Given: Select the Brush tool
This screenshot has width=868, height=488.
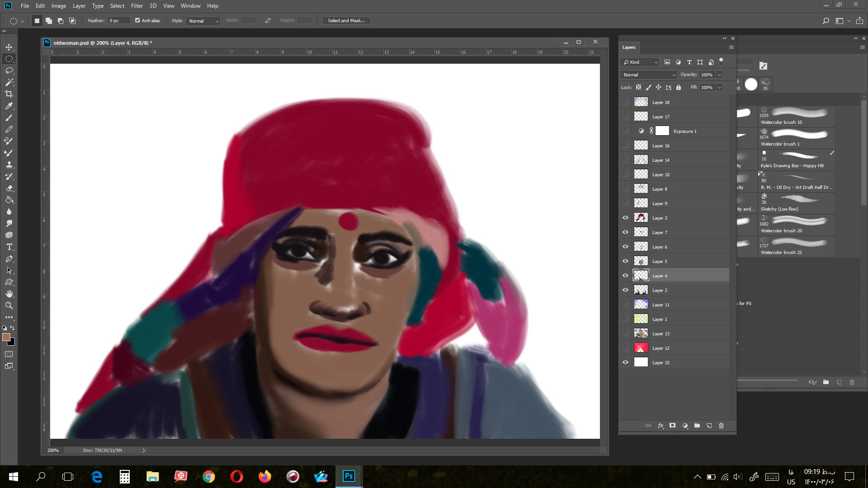Looking at the screenshot, I should tap(9, 117).
